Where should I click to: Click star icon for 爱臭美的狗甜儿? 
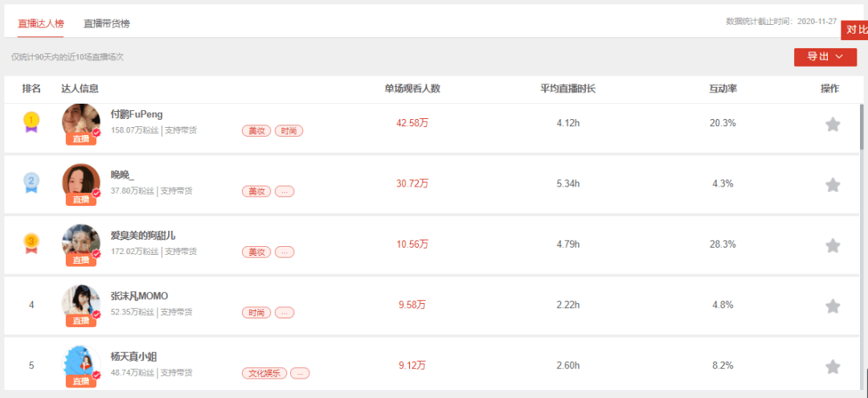coord(833,245)
